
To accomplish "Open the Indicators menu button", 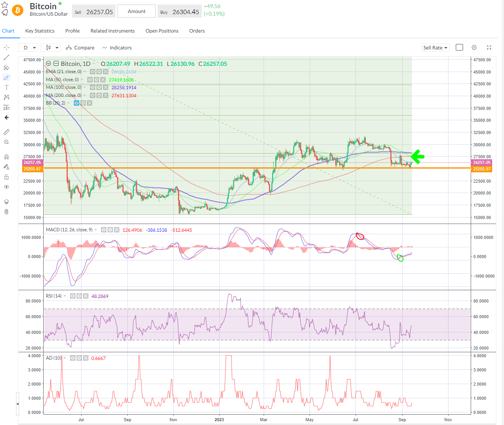I will [117, 47].
